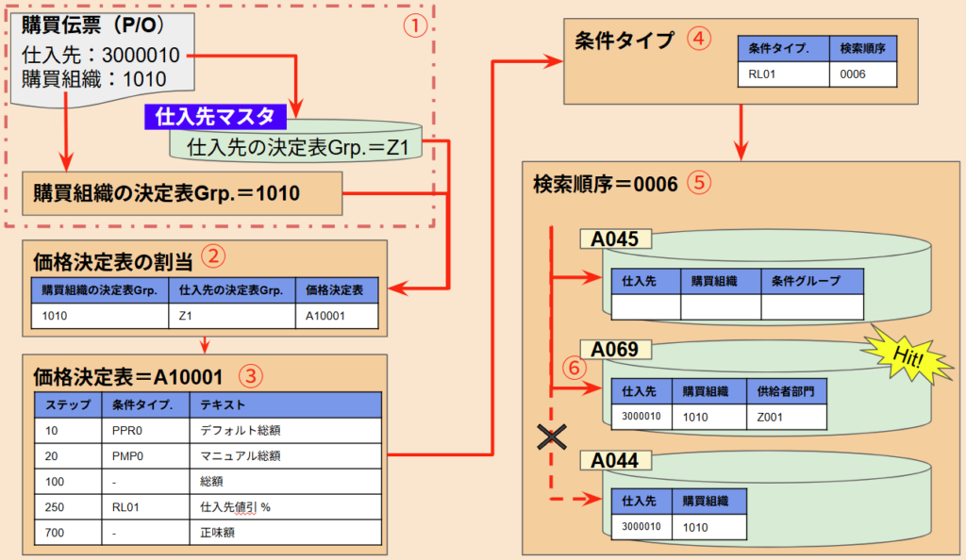This screenshot has height=560, width=966.
Task: Click 購買組織 header in A069 table
Action: (709, 391)
